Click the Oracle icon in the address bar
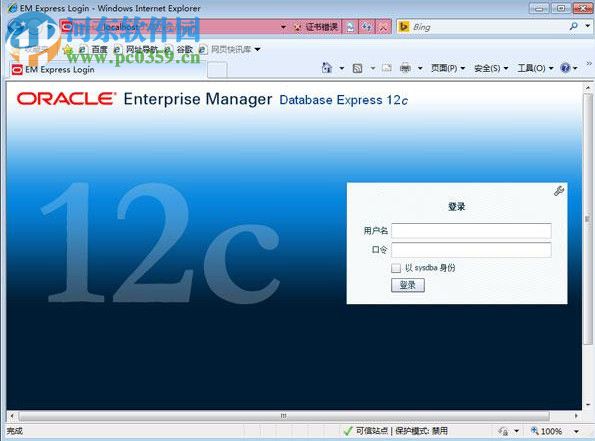 point(67,26)
